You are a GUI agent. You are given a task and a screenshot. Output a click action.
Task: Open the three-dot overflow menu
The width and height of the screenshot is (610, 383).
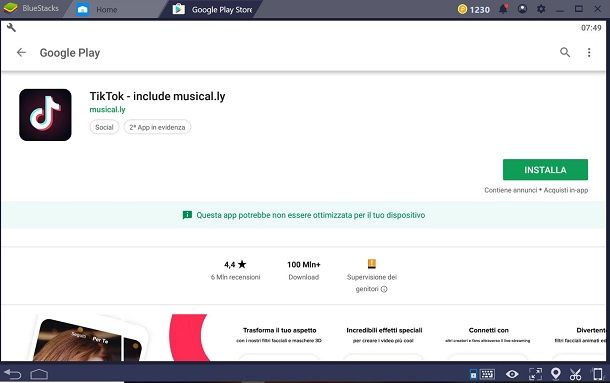pos(589,52)
